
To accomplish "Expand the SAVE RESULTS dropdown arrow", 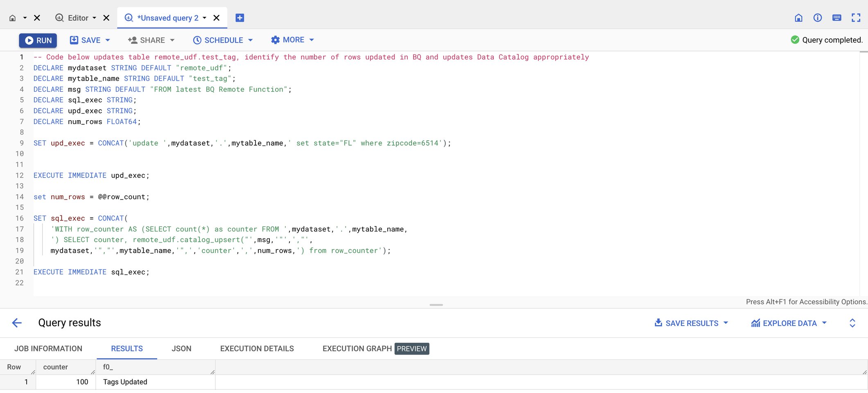I will (726, 323).
